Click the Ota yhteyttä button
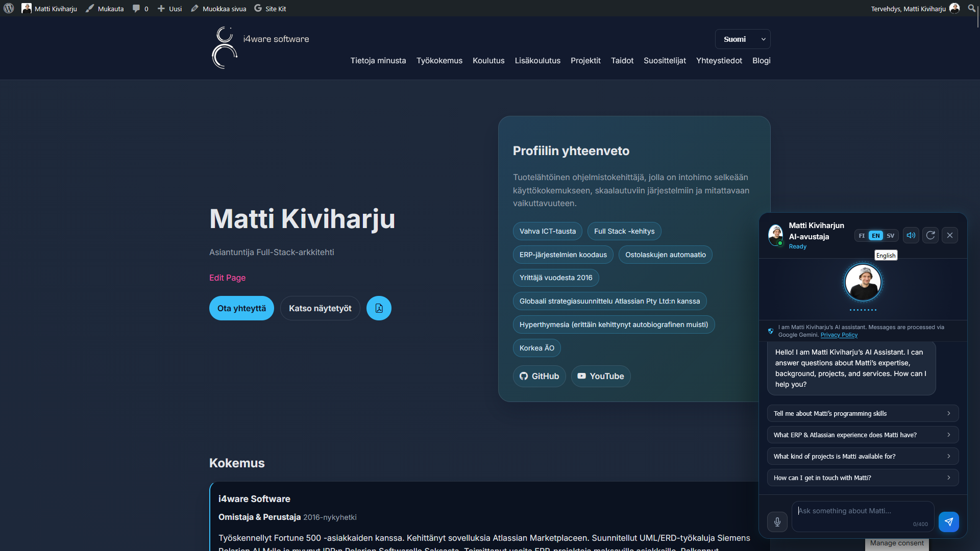980x551 pixels. pyautogui.click(x=241, y=308)
